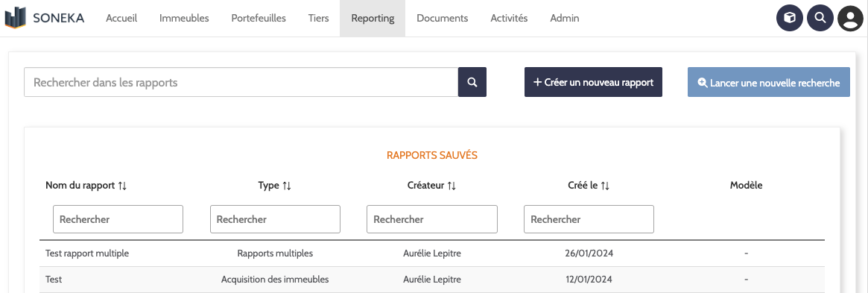The width and height of the screenshot is (868, 293).
Task: Click date 26/01/2024
Action: coord(589,253)
